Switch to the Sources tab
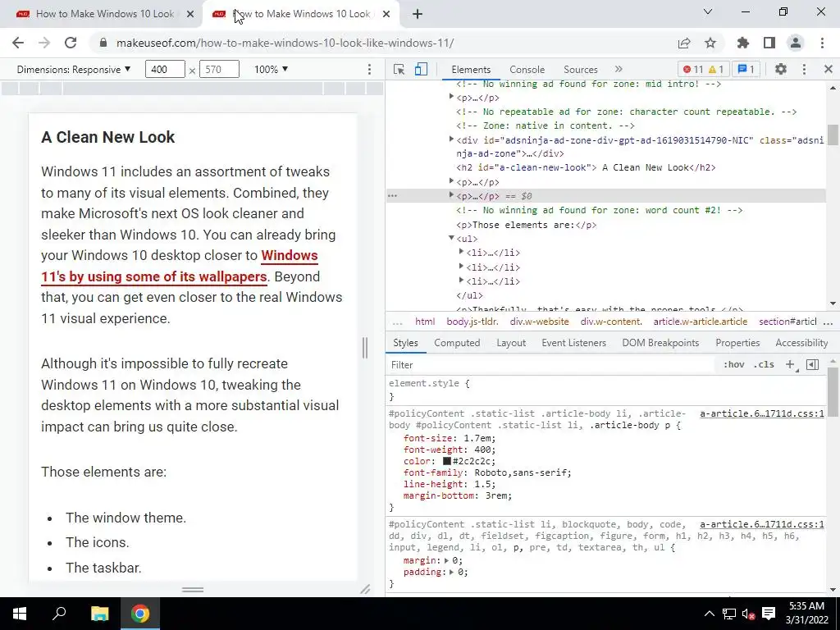The image size is (840, 630). [x=580, y=69]
